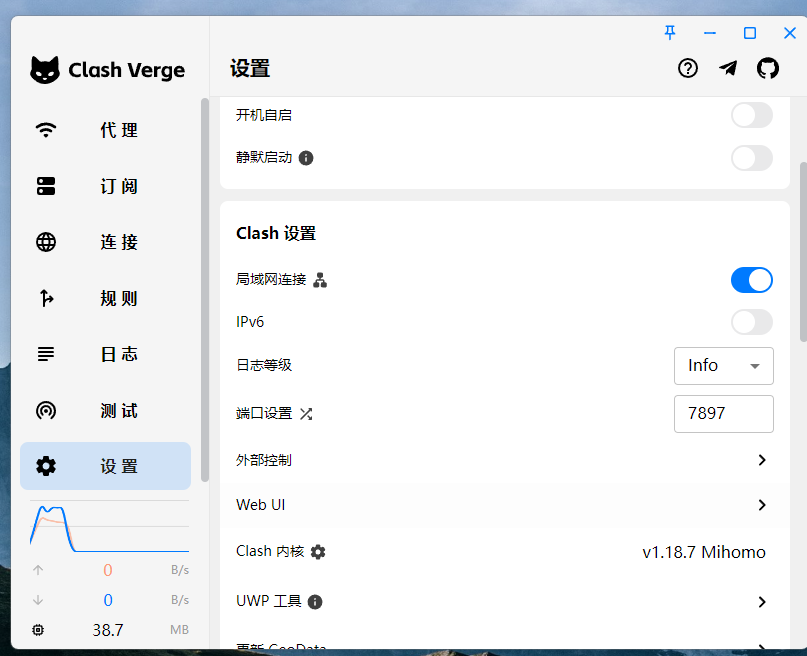Go to 规则 in sidebar
Screen dimensions: 807x656
106,298
